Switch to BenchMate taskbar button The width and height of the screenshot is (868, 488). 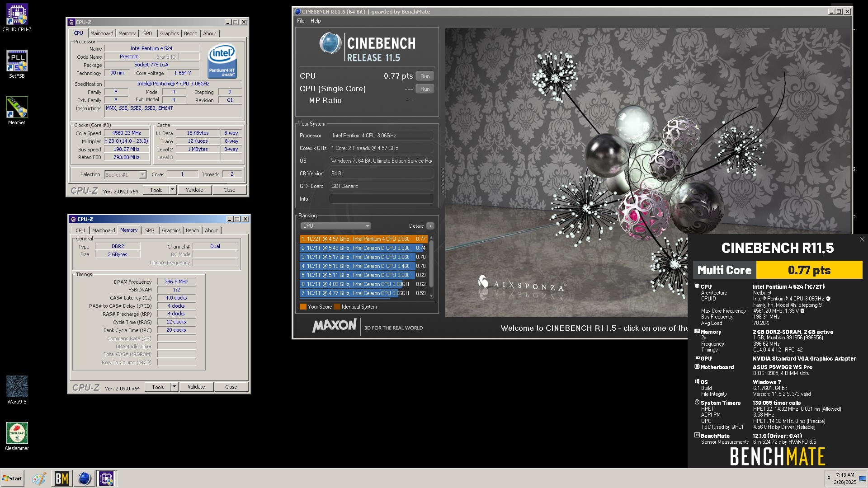pos(61,479)
